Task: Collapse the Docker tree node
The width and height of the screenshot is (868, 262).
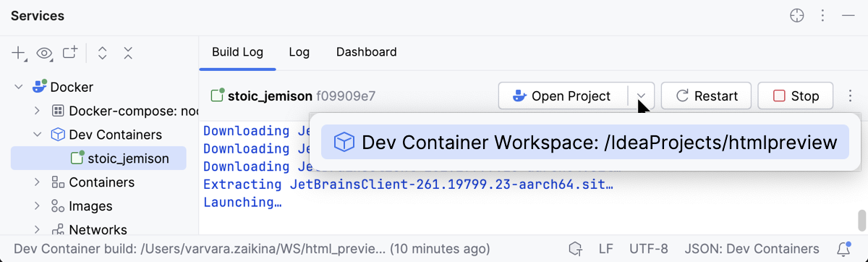Action: (x=19, y=88)
